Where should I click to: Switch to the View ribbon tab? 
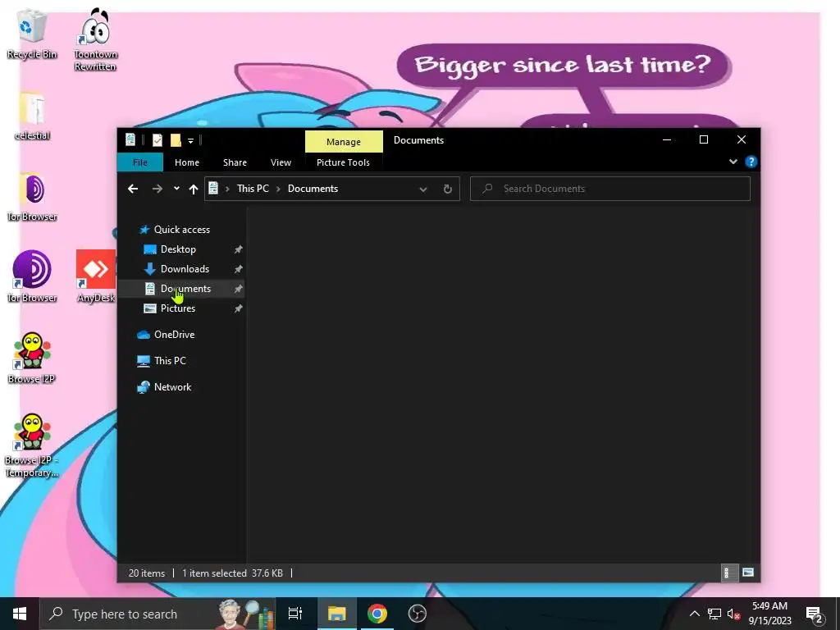tap(281, 162)
